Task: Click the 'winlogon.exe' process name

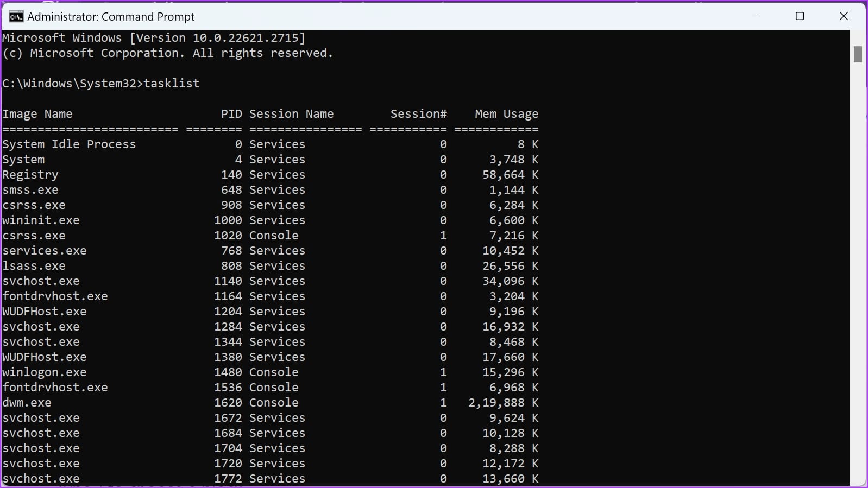Action: point(45,372)
